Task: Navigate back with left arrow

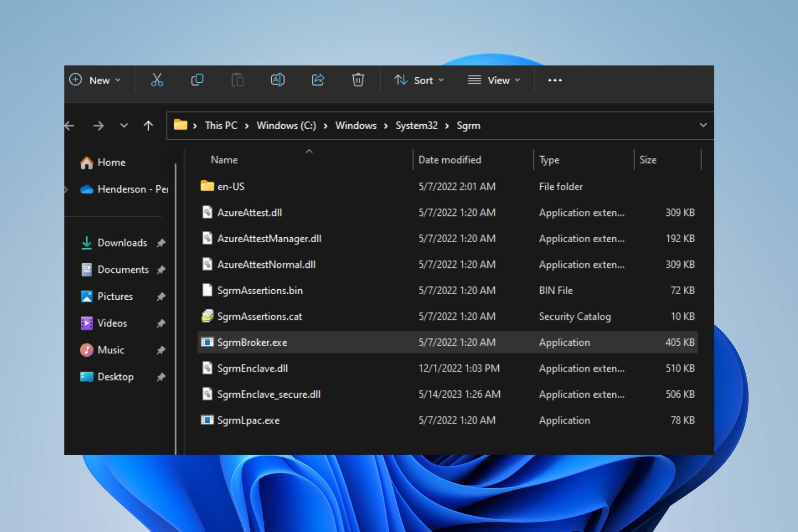Action: (70, 126)
